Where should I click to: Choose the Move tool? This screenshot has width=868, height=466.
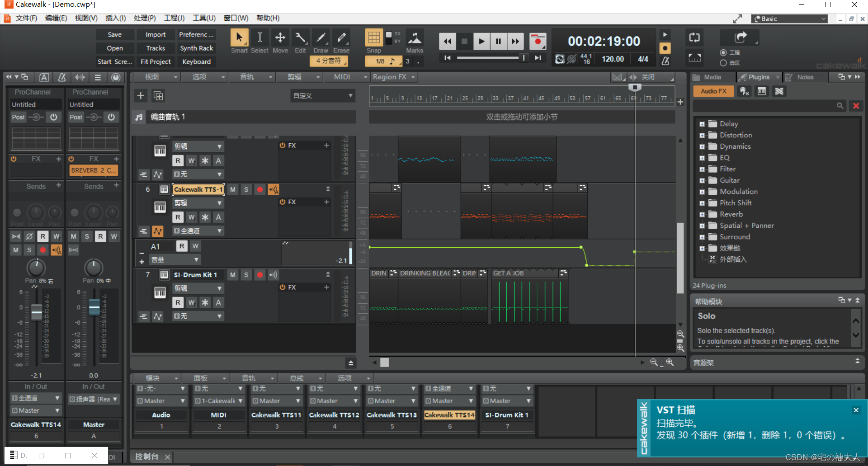[280, 38]
